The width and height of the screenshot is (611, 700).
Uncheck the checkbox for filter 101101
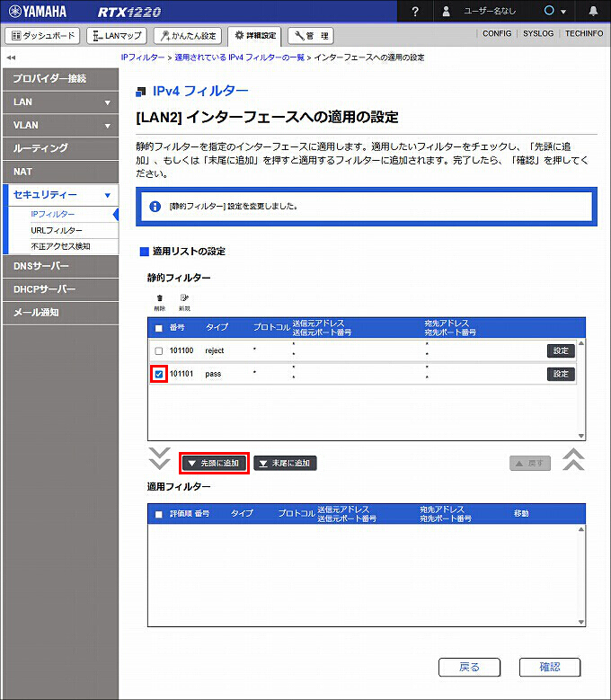(x=159, y=374)
